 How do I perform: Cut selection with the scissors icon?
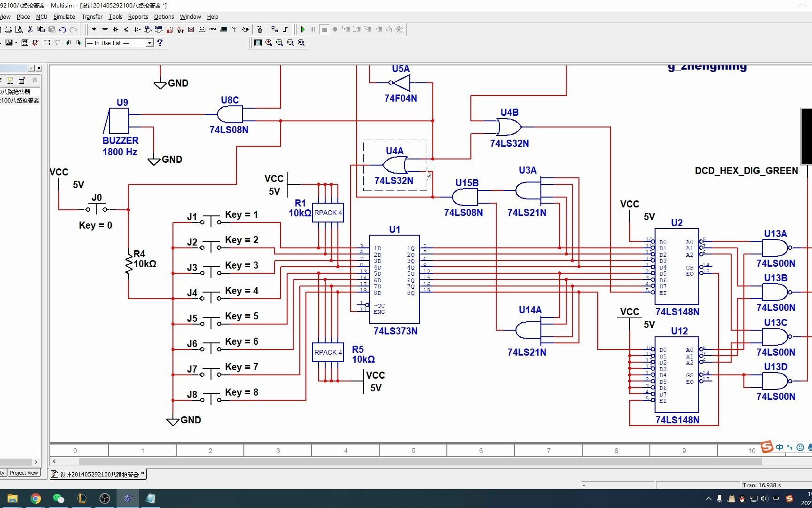point(30,29)
